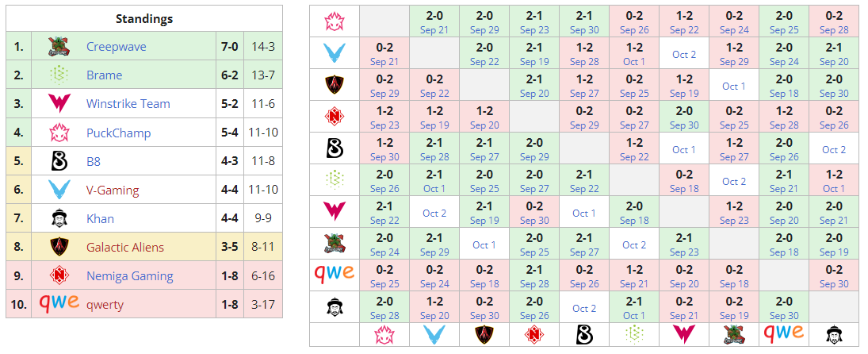Click the qwe logo in the crosstable's bottom row
The image size is (868, 354).
coord(783,333)
